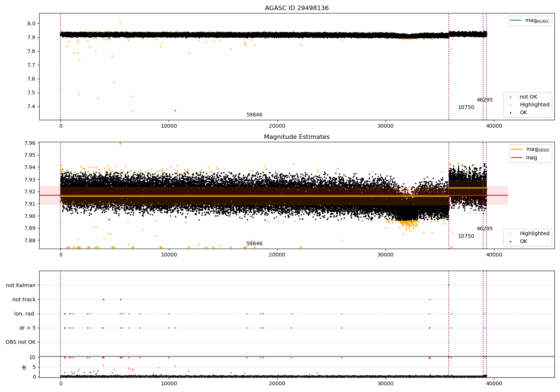Click the 7.5 y-axis tick of top plot
560x392 pixels.
click(32, 93)
